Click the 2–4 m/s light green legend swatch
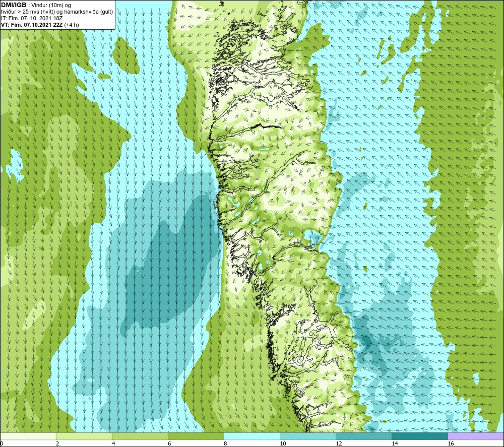The image size is (504, 447). pyautogui.click(x=84, y=436)
